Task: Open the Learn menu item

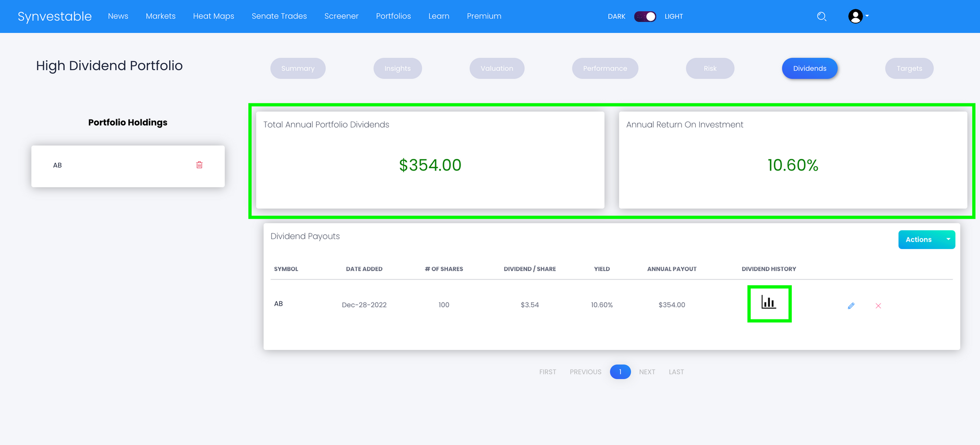Action: pyautogui.click(x=439, y=16)
